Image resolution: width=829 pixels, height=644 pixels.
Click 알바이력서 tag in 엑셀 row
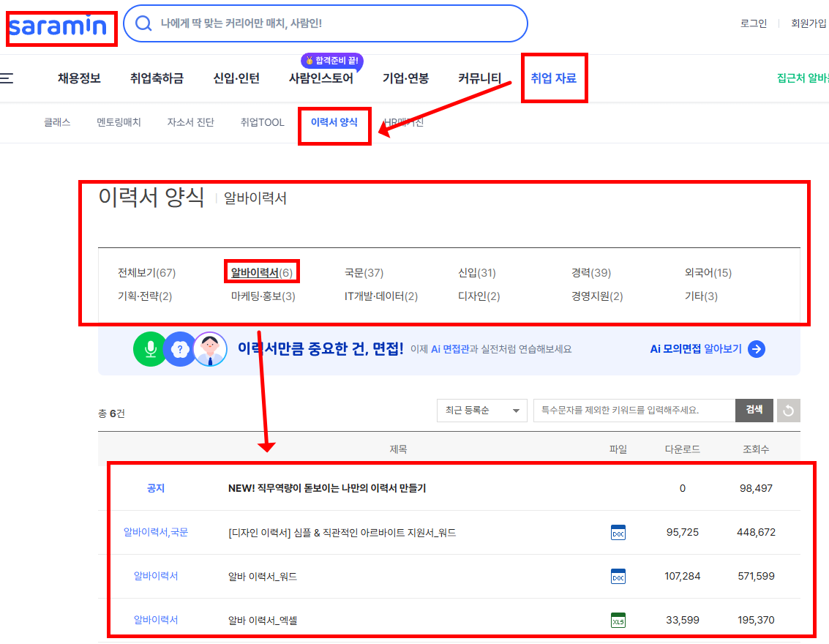click(156, 620)
